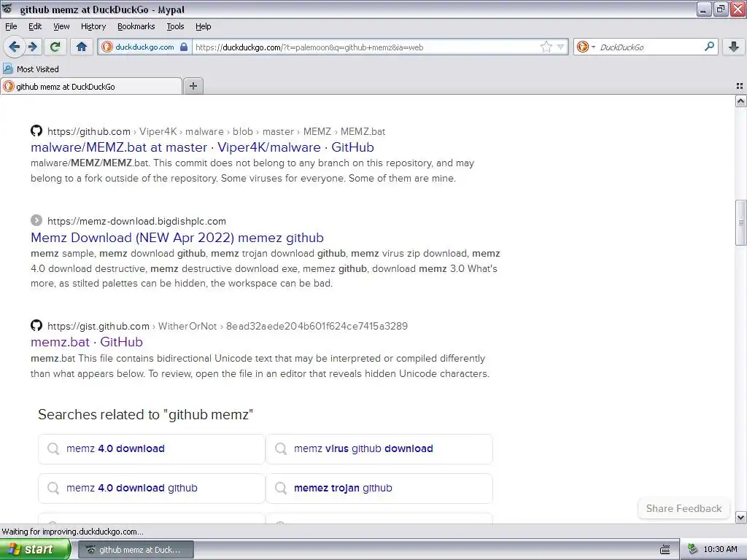747x560 pixels.
Task: Click GitHub favicon of Viper4K result
Action: tap(36, 131)
